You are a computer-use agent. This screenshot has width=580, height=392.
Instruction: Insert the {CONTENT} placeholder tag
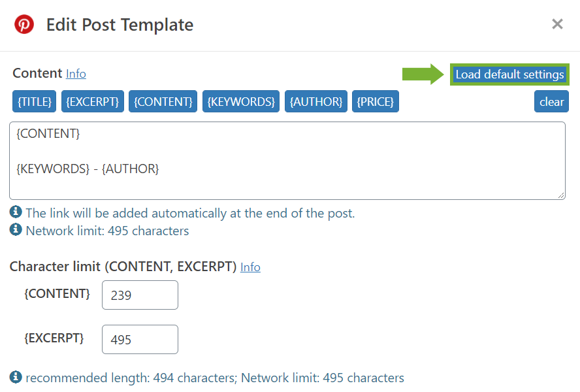coord(163,101)
